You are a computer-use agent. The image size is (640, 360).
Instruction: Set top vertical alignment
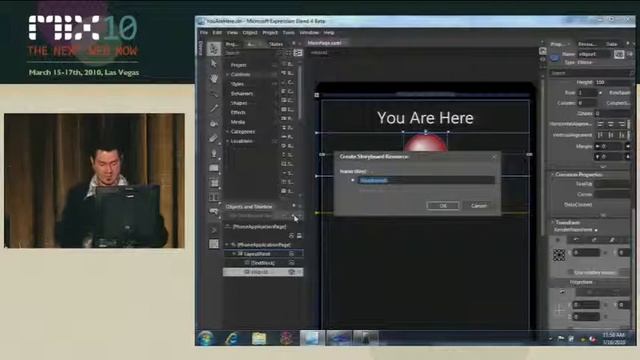[600, 135]
